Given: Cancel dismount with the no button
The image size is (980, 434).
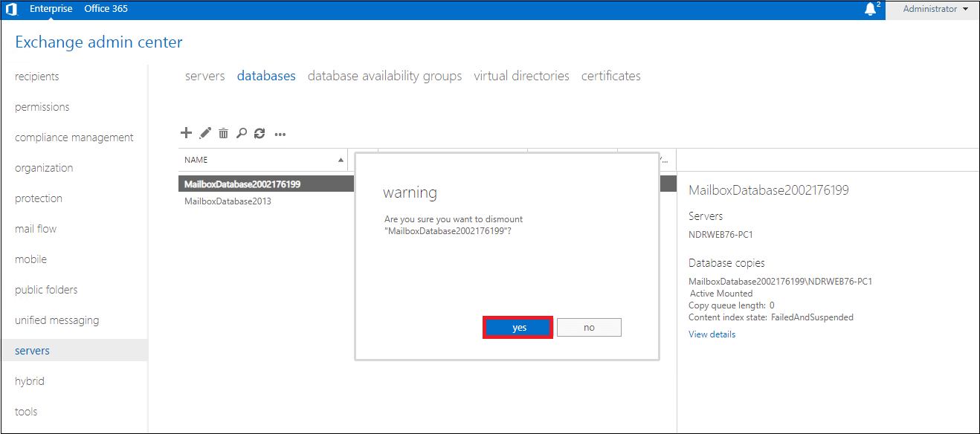Looking at the screenshot, I should pos(589,328).
